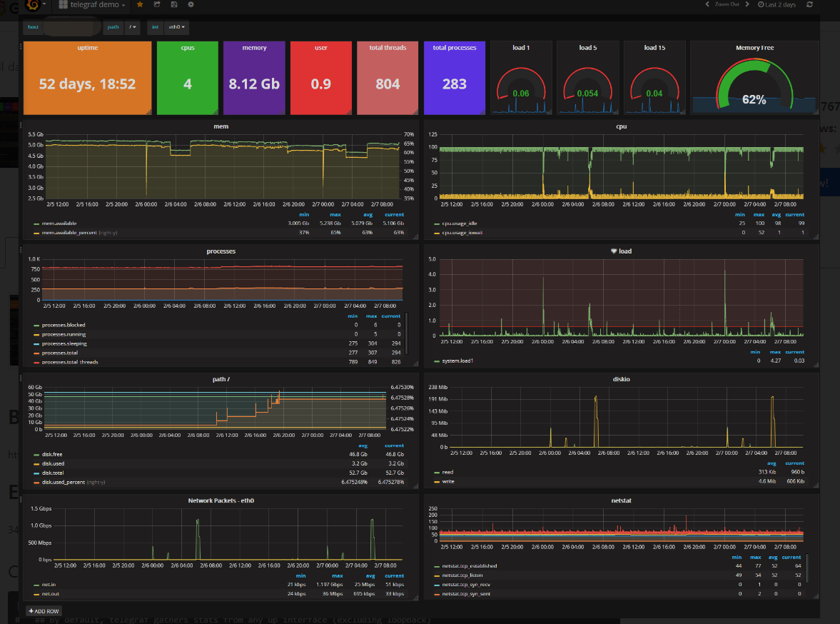Screen dimensions: 840x624
Task: Open the Last 2 days time picker
Action: 776,4
